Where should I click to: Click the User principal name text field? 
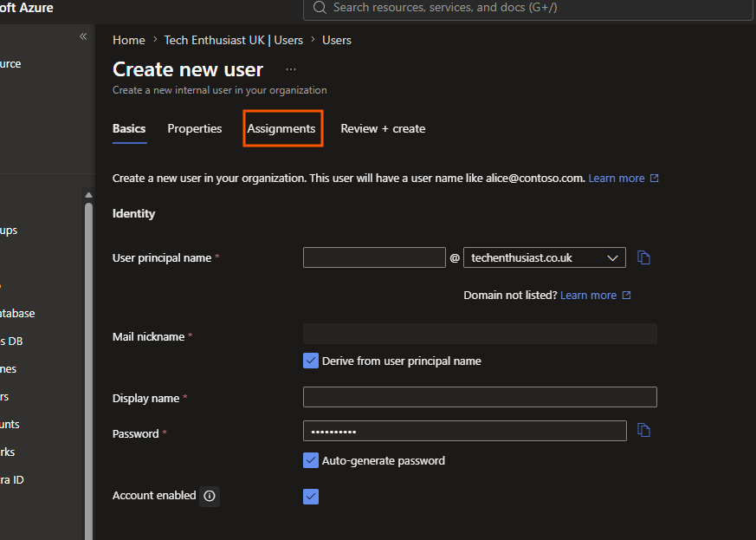click(x=374, y=257)
